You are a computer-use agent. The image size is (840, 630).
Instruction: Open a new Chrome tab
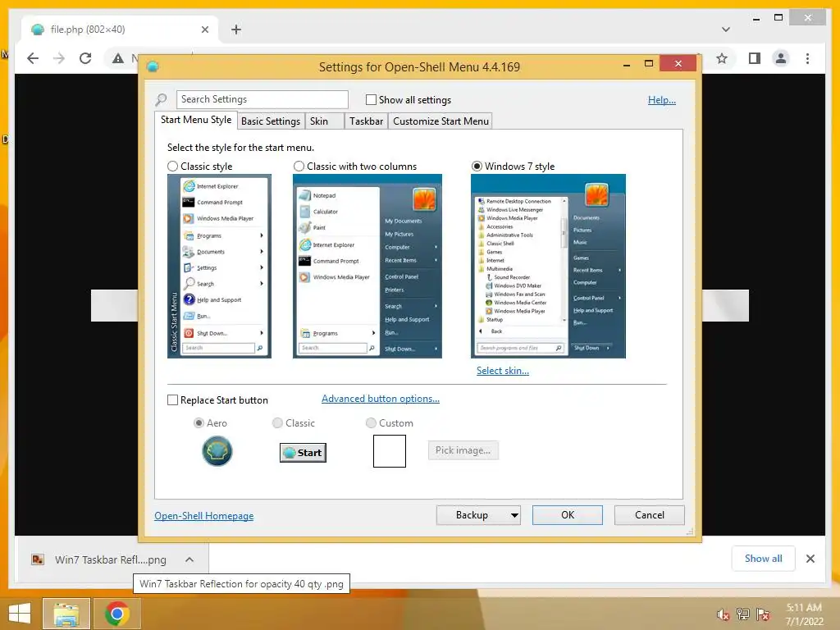236,30
